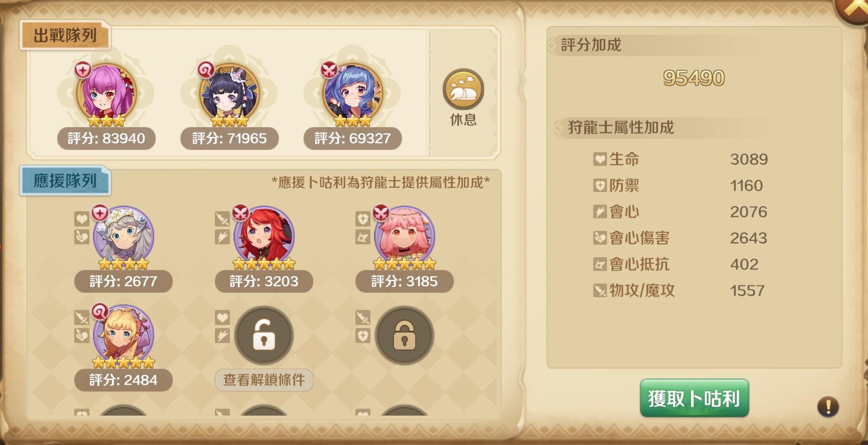
Task: Click 查看解鎖條件 button
Action: [264, 380]
